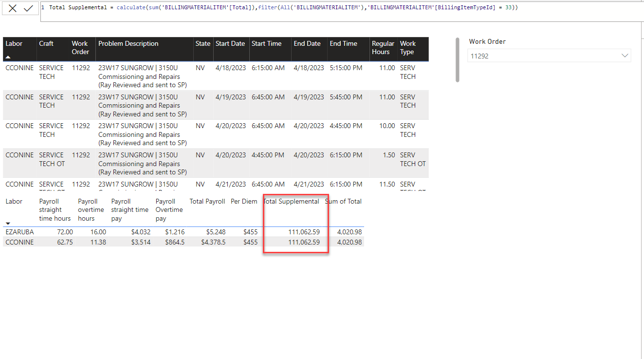Select the 4:45:00 PM start time cell
Screen dimensions: 644x359
268,155
